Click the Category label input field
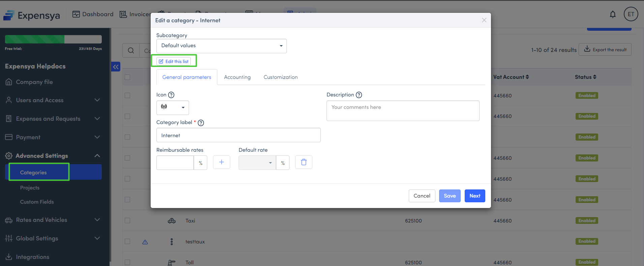Screen dimensions: 644x266 pyautogui.click(x=238, y=135)
